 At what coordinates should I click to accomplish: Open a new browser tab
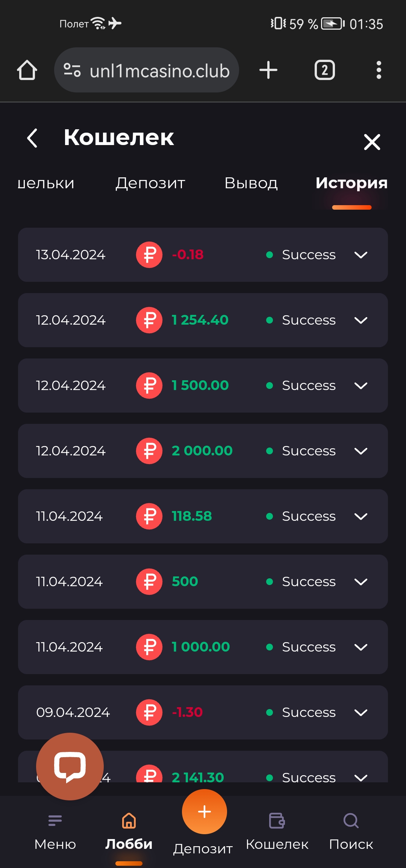(x=268, y=70)
